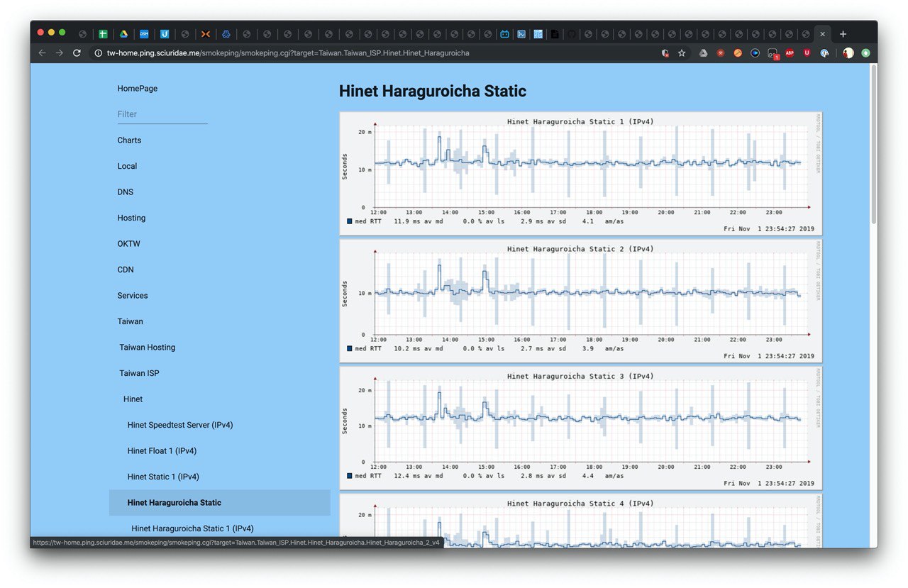Open Hinet Haraguroicha Static 1 (IPv4) in the sidebar

tap(192, 528)
